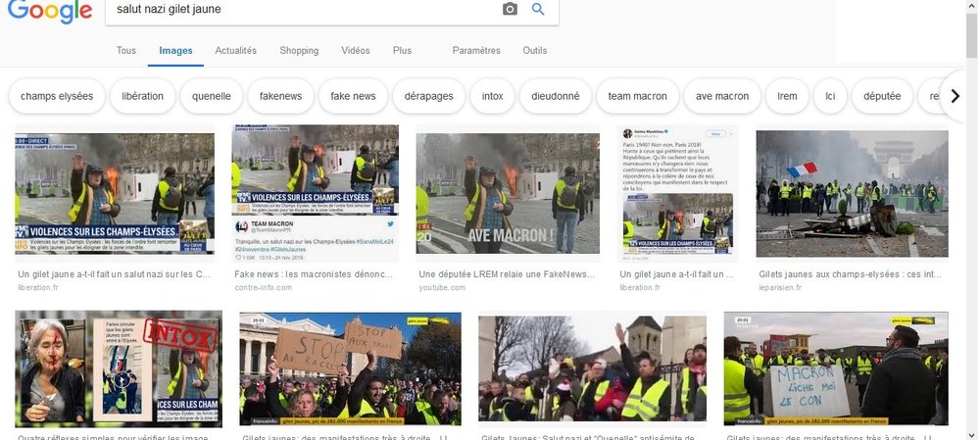Go to the Vidéos tab

tap(356, 51)
